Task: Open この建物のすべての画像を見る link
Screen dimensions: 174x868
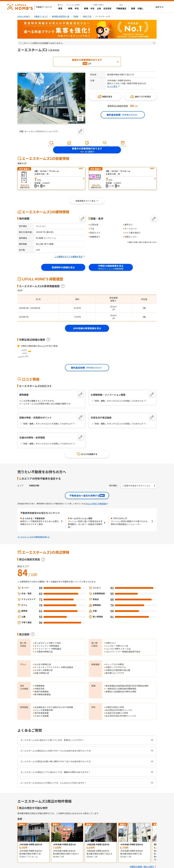Action: click(x=69, y=257)
